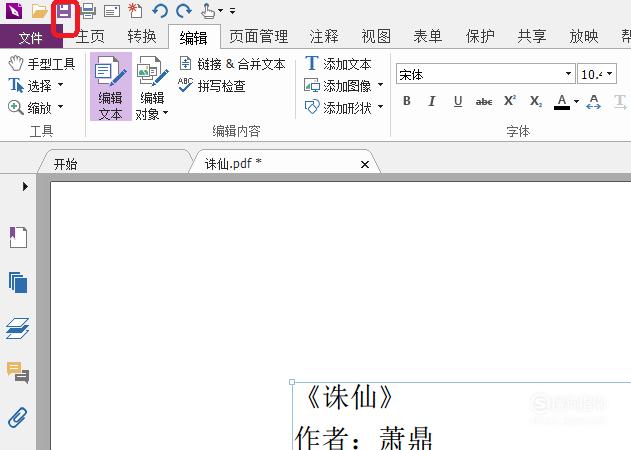This screenshot has height=450, width=631.
Task: Click the 选择 select tool
Action: click(x=31, y=85)
